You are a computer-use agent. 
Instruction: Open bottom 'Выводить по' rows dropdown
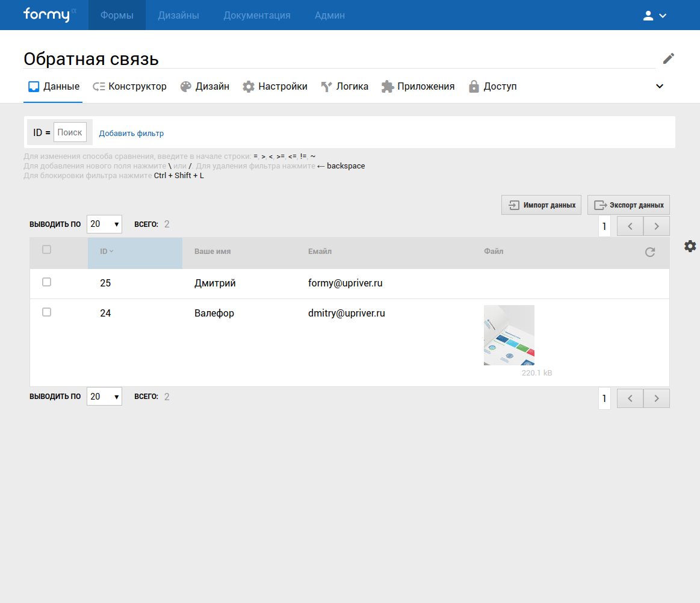coord(104,397)
